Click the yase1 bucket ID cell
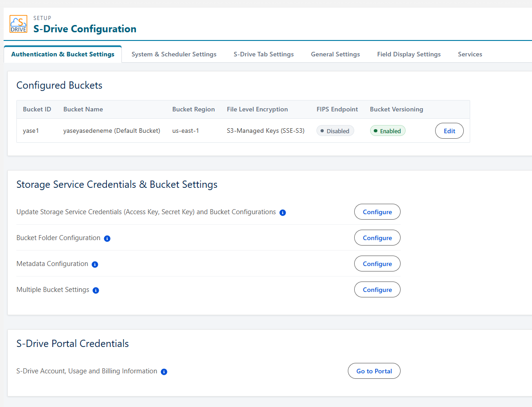532x407 pixels. pyautogui.click(x=31, y=131)
